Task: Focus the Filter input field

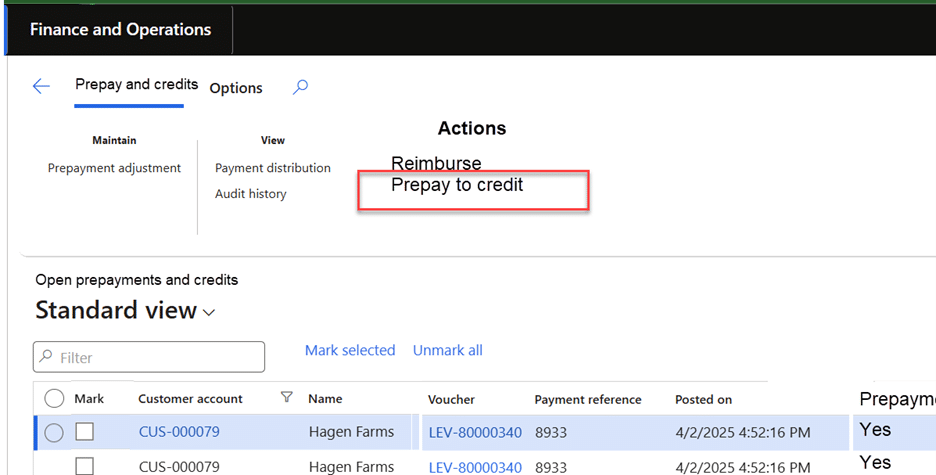Action: [x=149, y=357]
